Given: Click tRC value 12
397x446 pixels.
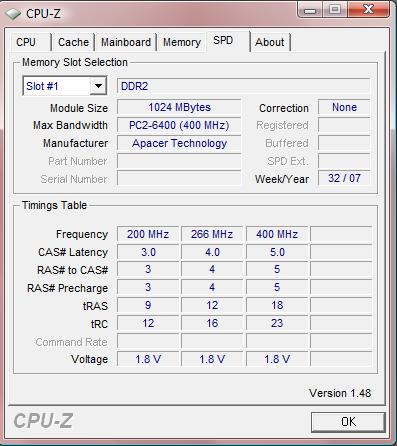Looking at the screenshot, I should click(148, 323).
